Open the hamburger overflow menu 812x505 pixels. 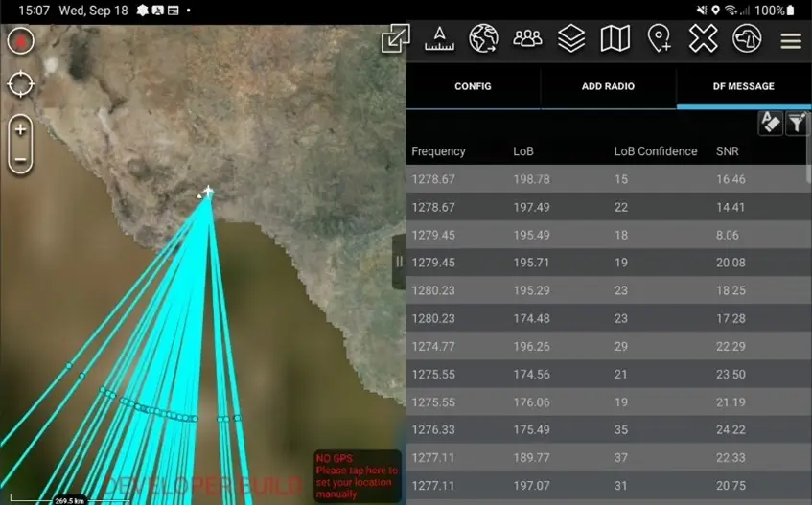[790, 41]
